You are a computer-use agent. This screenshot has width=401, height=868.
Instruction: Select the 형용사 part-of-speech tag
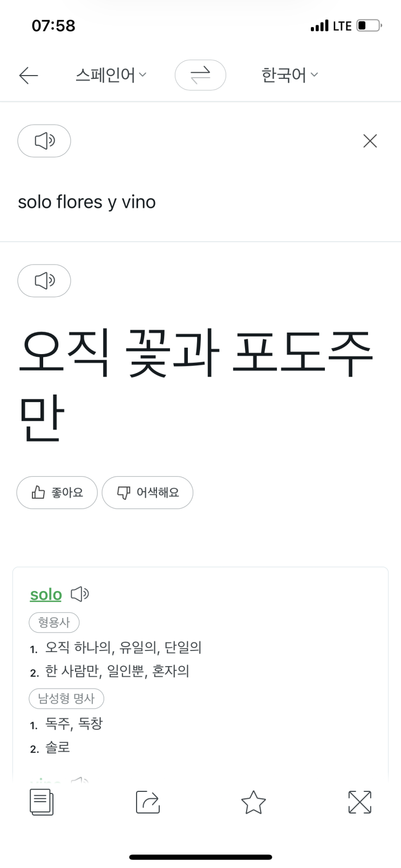coord(54,622)
